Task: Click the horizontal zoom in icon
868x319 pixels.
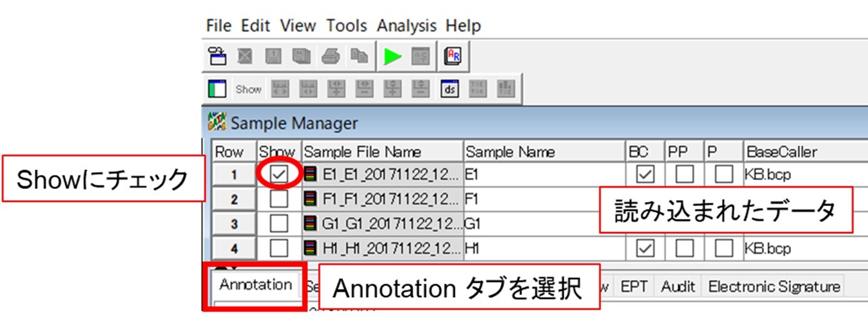Action: (x=336, y=89)
